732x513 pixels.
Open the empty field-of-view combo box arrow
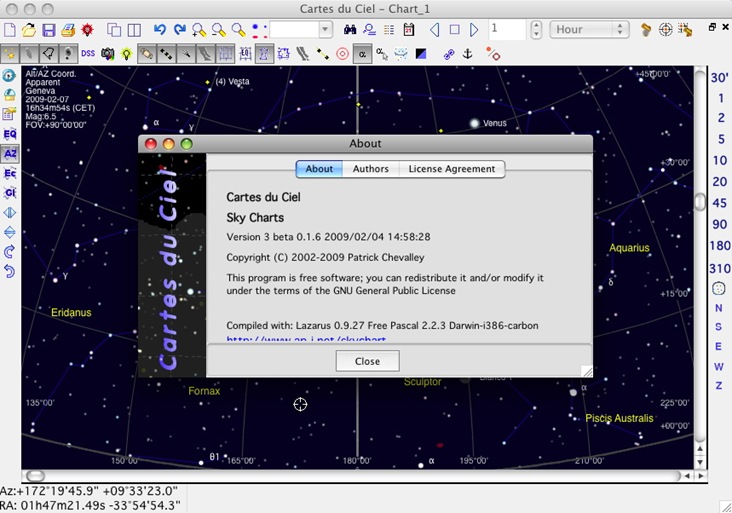pyautogui.click(x=325, y=30)
